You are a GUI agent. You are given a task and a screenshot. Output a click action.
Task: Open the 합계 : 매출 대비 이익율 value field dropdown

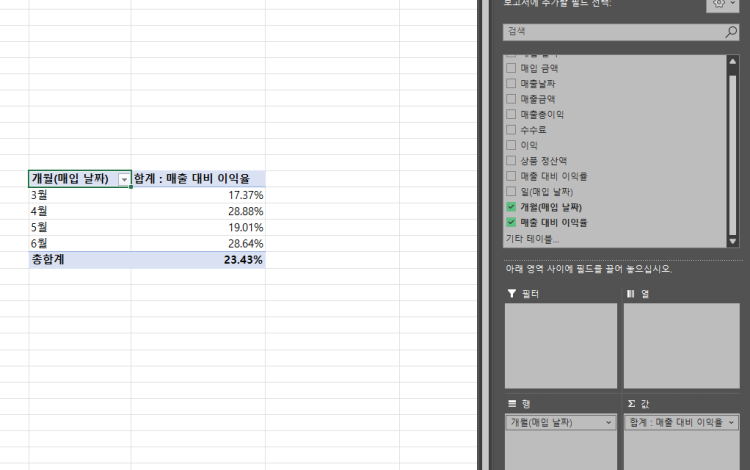[x=730, y=423]
